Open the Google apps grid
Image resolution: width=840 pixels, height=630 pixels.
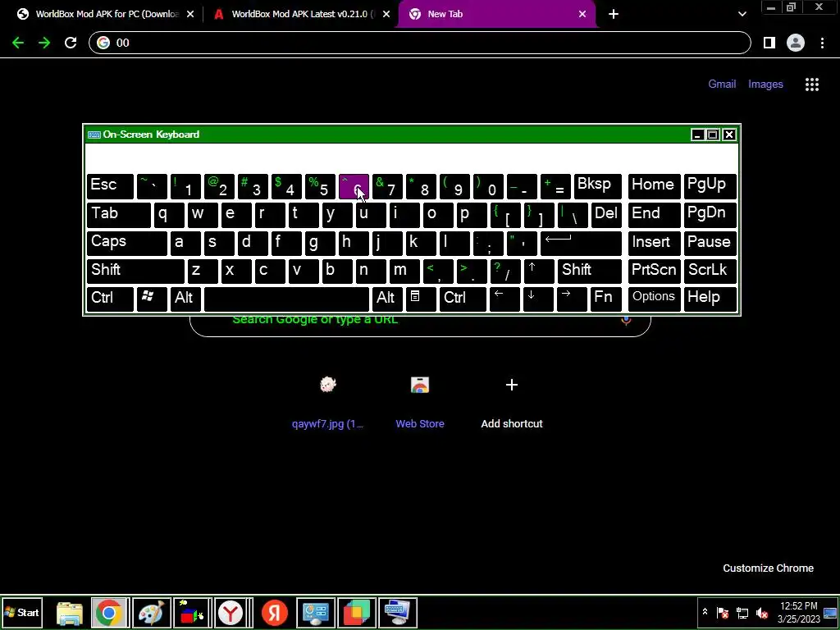(x=811, y=84)
